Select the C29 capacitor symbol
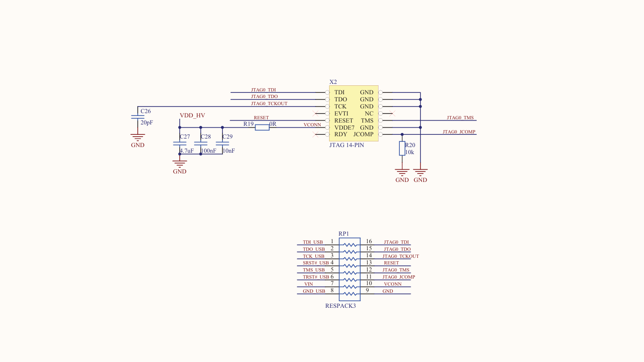Viewport: 644px width, 362px height. point(222,143)
